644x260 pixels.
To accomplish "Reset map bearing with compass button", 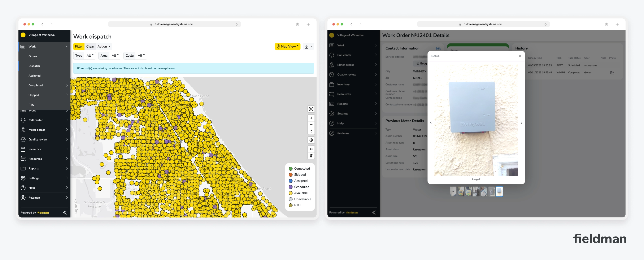I will tap(311, 131).
